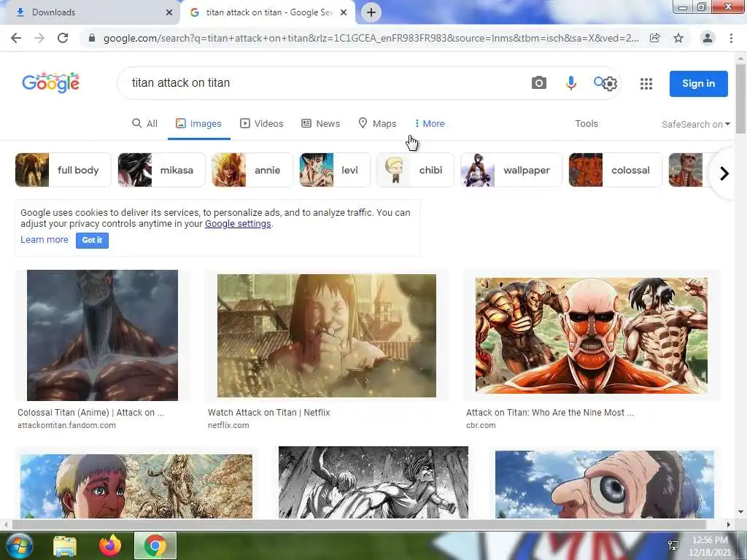
Task: Filter by the colossal chip
Action: pyautogui.click(x=615, y=170)
